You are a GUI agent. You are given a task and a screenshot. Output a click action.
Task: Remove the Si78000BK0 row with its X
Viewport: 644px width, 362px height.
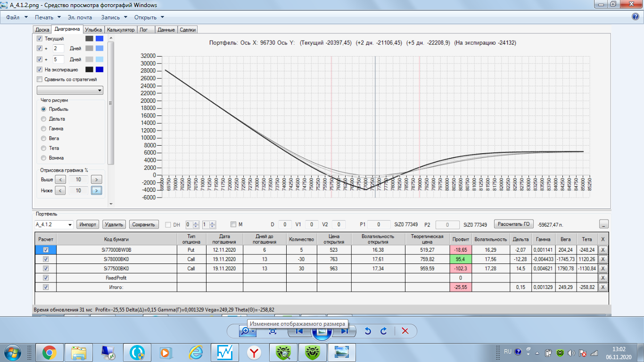pyautogui.click(x=603, y=259)
